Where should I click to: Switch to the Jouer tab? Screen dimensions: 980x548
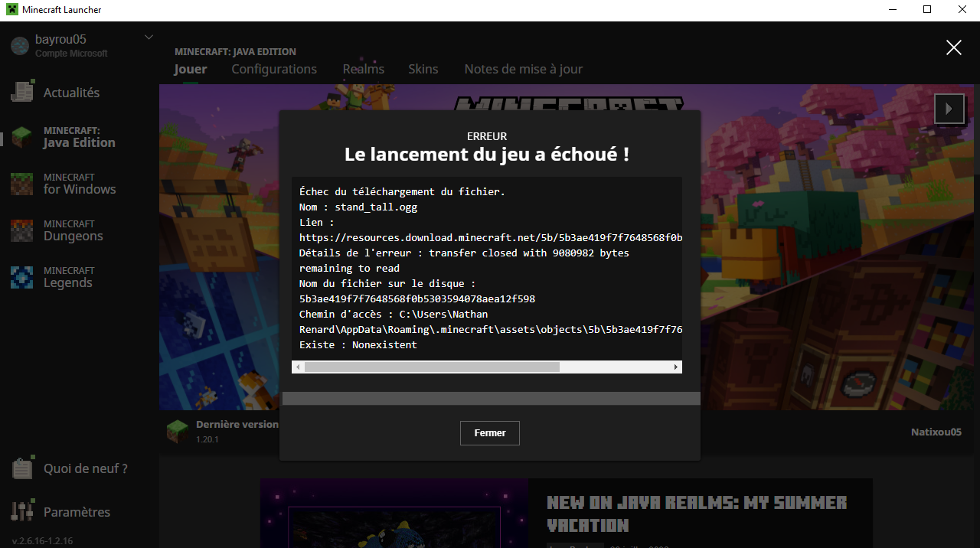(x=191, y=69)
